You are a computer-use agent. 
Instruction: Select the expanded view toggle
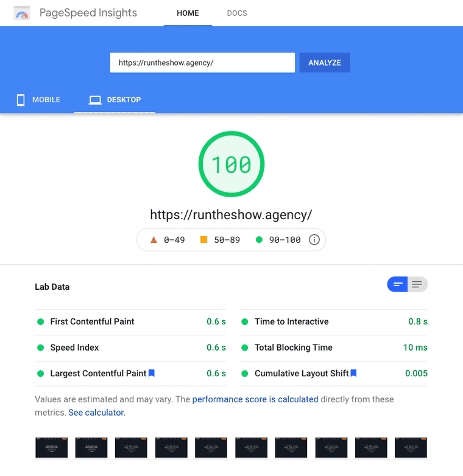click(x=417, y=284)
